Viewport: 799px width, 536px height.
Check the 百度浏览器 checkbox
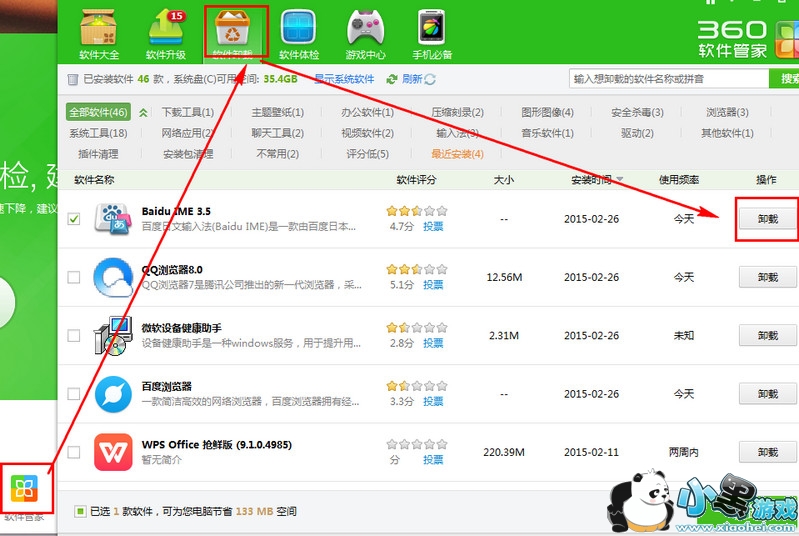click(74, 394)
